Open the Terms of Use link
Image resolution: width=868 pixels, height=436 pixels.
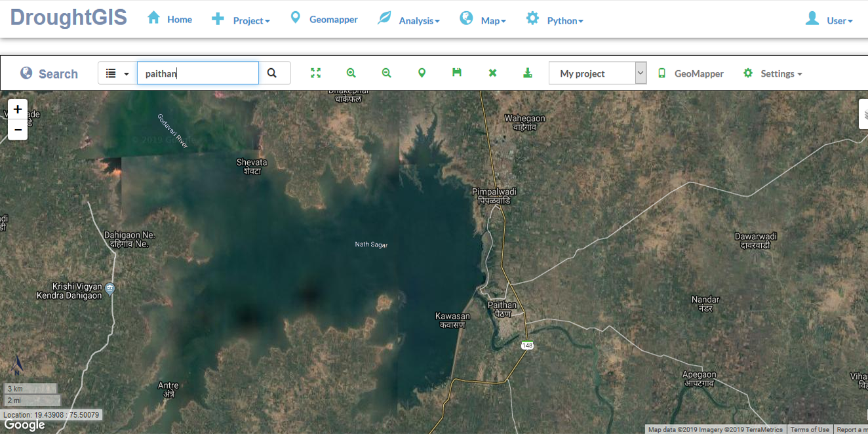click(x=810, y=430)
